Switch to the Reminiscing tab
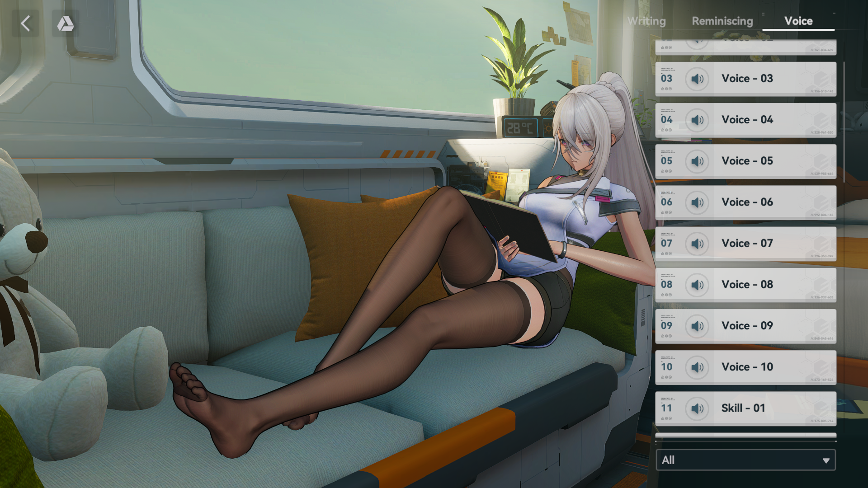Image resolution: width=868 pixels, height=488 pixels. tap(722, 21)
